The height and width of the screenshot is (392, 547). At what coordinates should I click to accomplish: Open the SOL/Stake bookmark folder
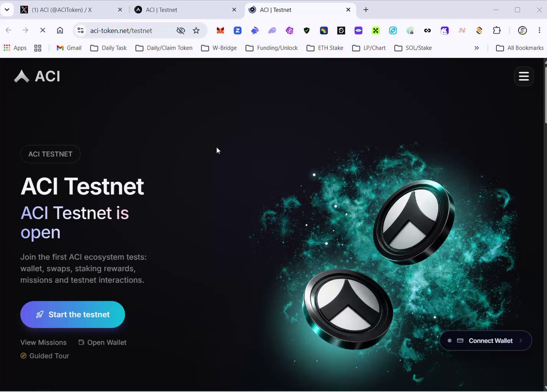tap(413, 48)
